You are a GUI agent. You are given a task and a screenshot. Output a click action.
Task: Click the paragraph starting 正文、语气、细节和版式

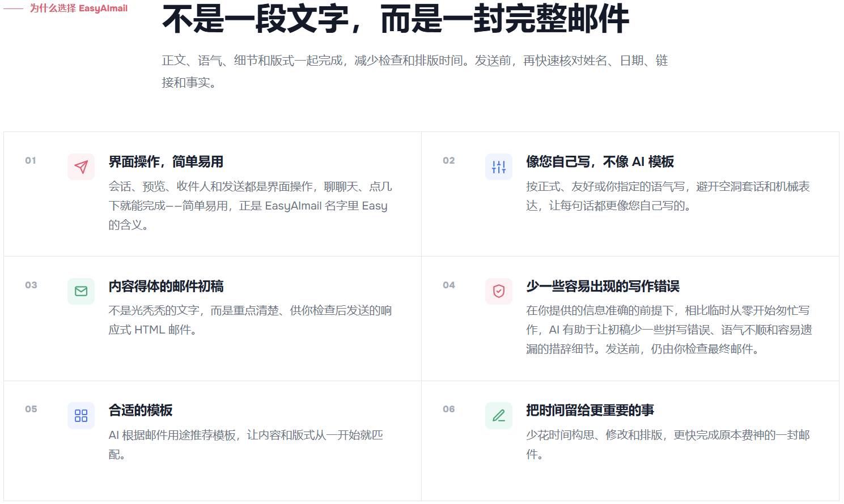click(x=415, y=71)
